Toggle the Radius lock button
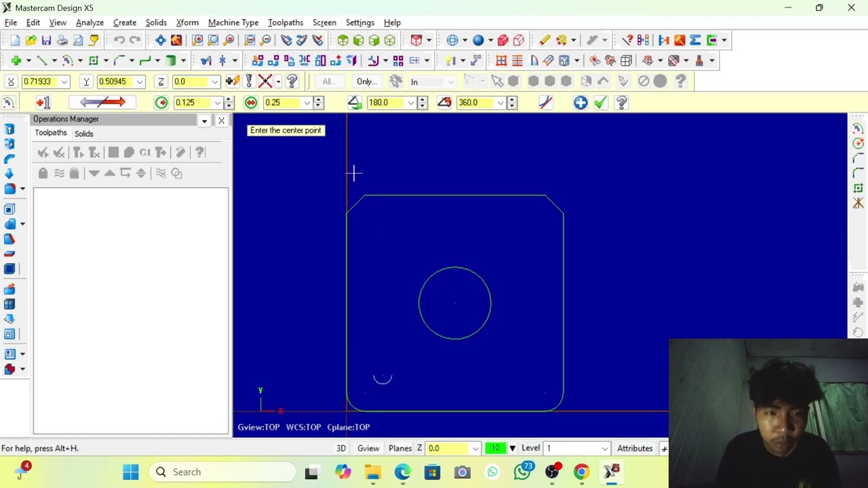This screenshot has width=868, height=488. click(x=161, y=102)
